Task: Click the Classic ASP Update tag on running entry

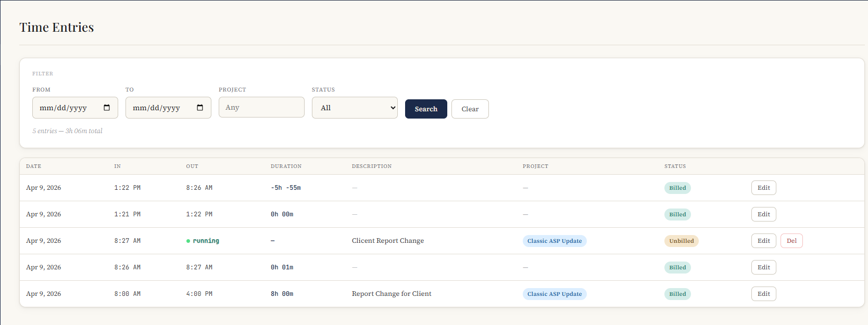Action: 555,241
